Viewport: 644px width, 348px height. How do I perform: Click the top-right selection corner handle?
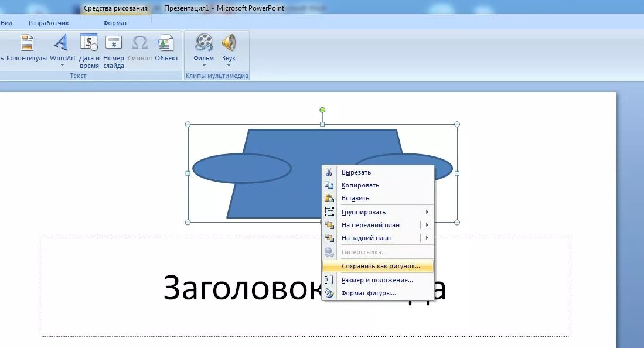(457, 124)
